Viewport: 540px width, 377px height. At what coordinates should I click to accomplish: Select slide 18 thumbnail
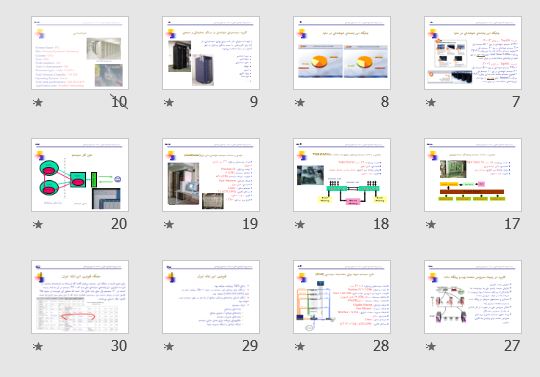[x=342, y=175]
